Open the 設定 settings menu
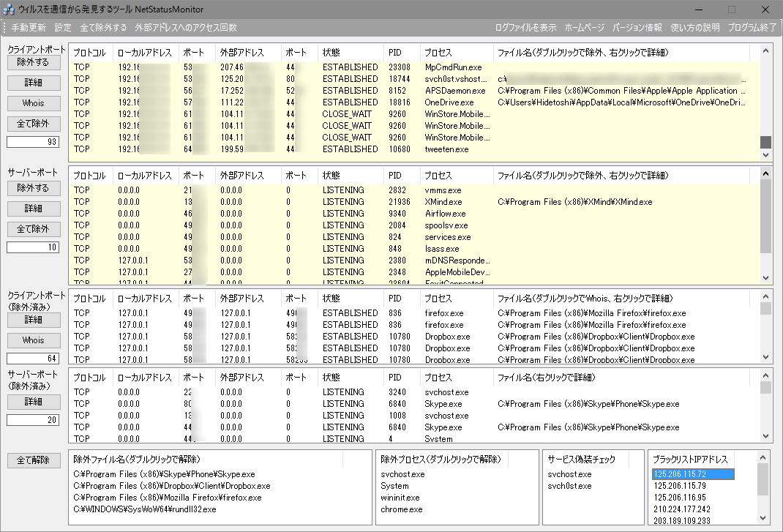 coord(63,26)
